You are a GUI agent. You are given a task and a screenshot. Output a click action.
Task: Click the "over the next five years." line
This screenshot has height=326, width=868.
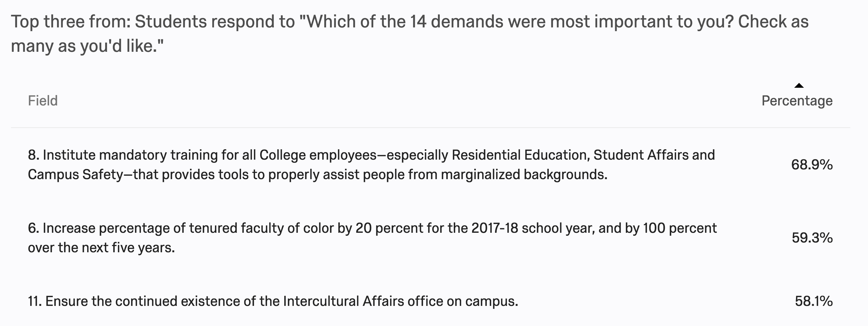point(102,247)
